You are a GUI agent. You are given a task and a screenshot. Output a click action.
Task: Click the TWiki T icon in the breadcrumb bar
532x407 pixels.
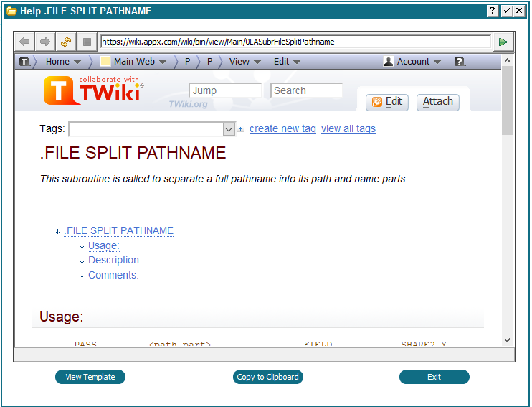pos(24,62)
